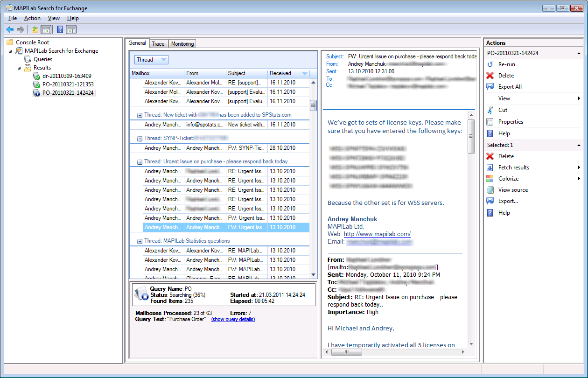588x378 pixels.
Task: Click the show query details link
Action: (233, 319)
